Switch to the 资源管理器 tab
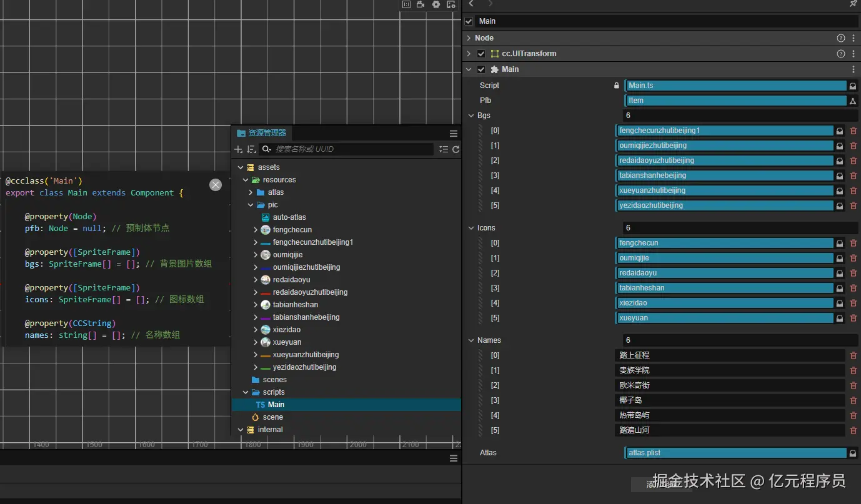861x504 pixels. tap(261, 133)
